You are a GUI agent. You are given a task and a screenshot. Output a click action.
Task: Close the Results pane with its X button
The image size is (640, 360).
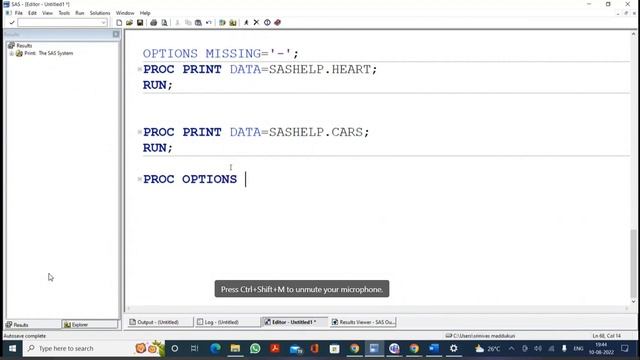[116, 34]
